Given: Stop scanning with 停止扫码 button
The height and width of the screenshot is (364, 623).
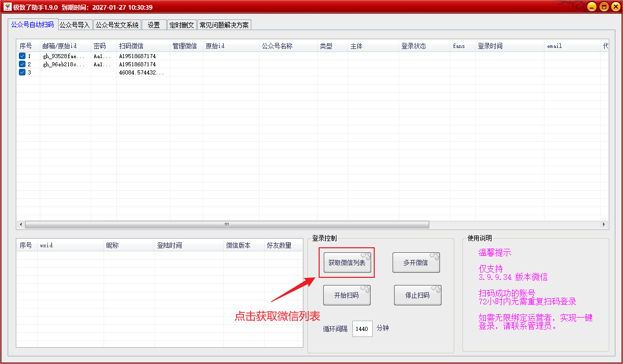Looking at the screenshot, I should pyautogui.click(x=417, y=295).
